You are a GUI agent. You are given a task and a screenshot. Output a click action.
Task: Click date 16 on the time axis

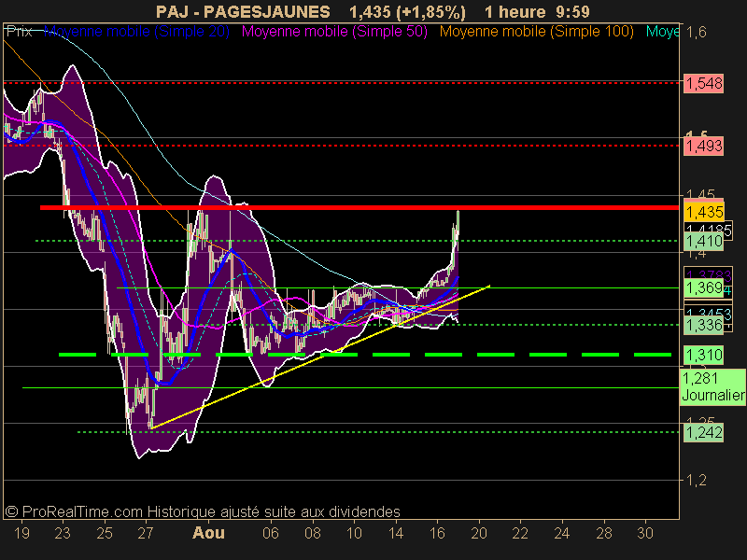(x=437, y=533)
